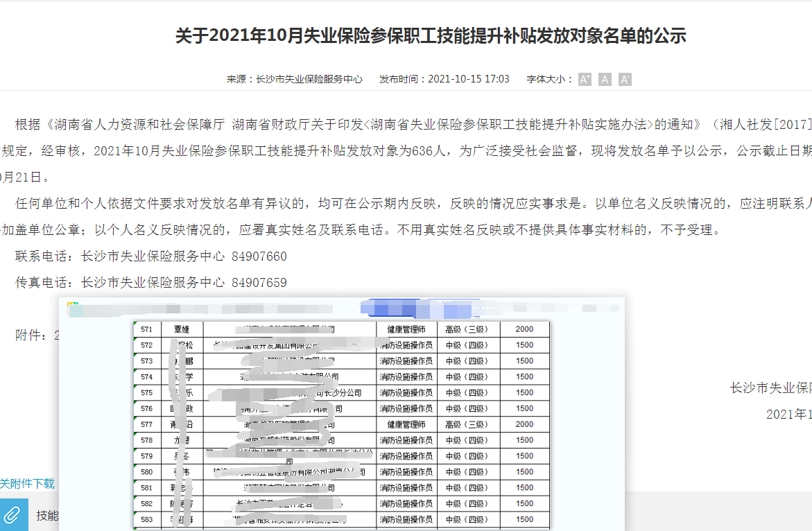Reset font size with the middle A icon
This screenshot has width=812, height=531.
click(605, 80)
